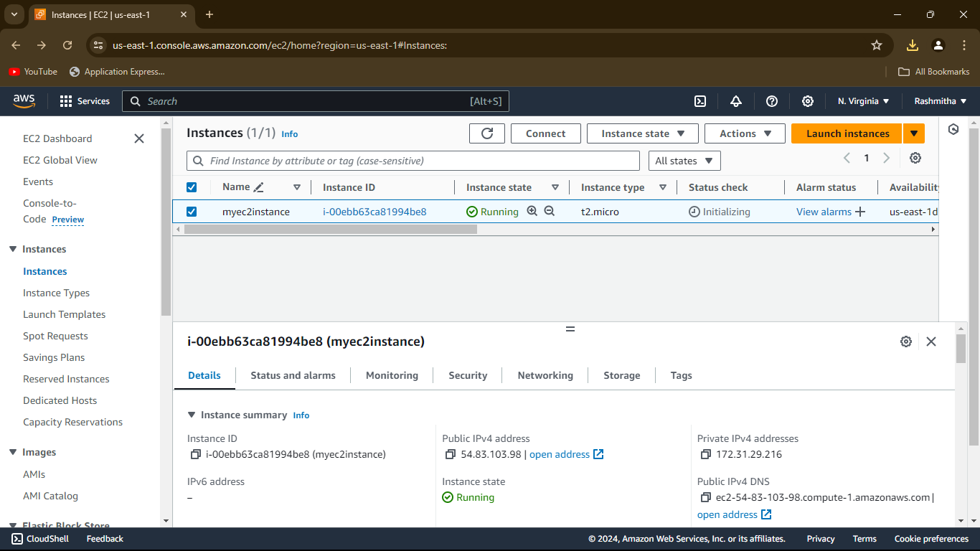980x551 pixels.
Task: Open the YouTube bookmark
Action: [33, 72]
